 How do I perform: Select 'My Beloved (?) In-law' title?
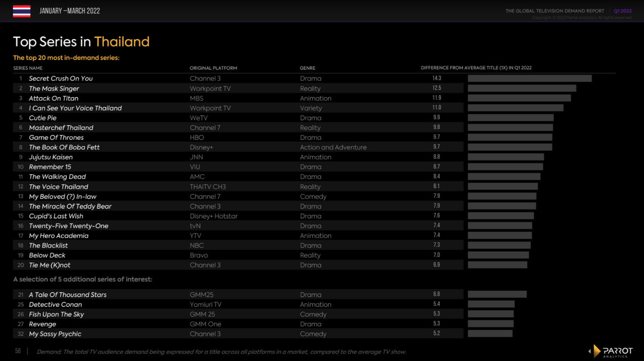tap(63, 196)
